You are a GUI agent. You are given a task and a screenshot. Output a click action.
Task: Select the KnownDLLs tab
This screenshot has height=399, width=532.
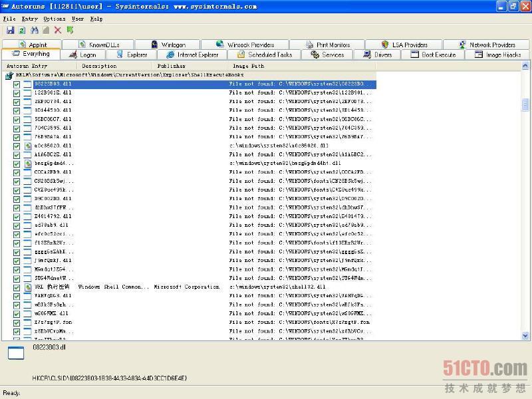[x=98, y=45]
